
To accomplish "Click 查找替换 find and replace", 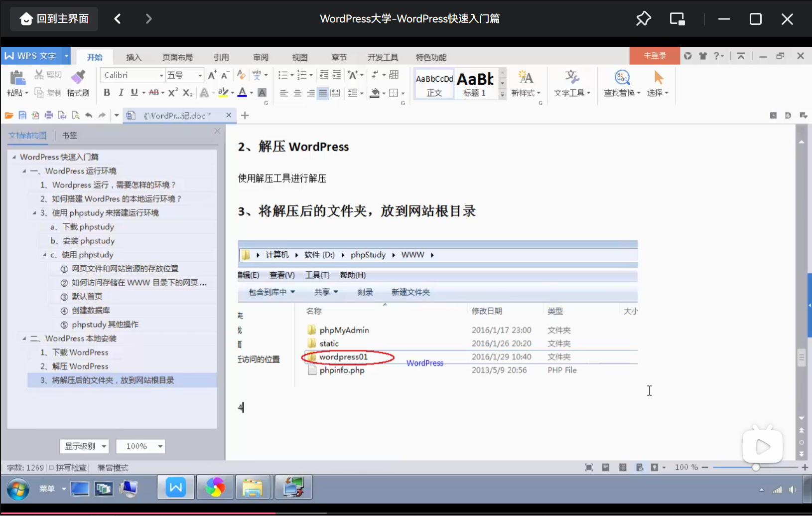I will tap(622, 84).
